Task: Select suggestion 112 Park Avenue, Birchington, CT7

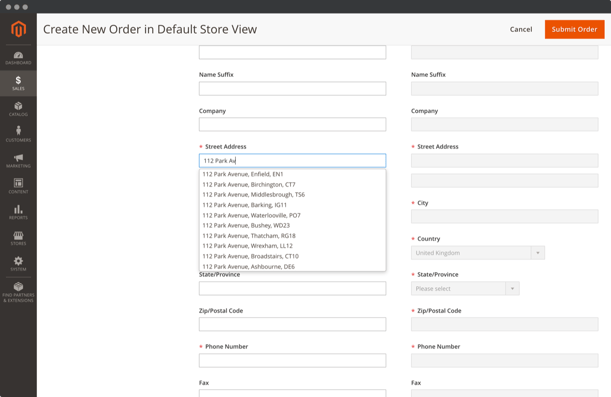Action: pyautogui.click(x=292, y=184)
